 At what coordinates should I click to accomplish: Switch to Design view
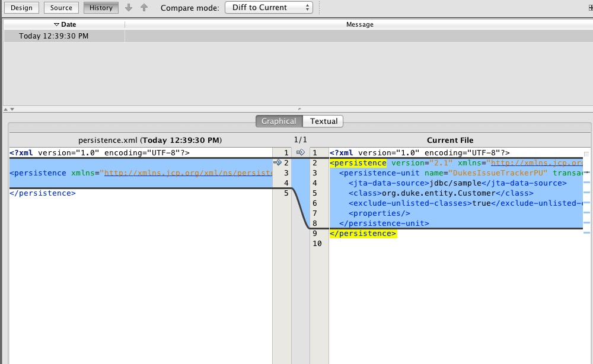point(21,8)
